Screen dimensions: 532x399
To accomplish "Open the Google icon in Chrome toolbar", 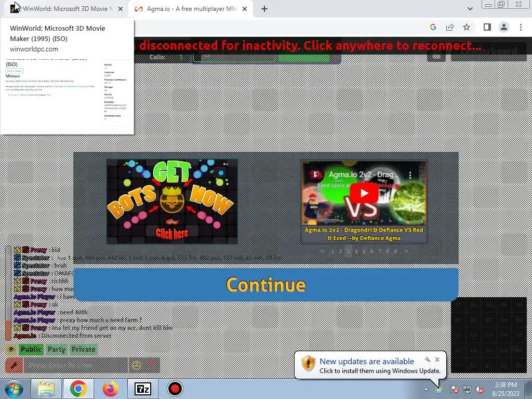I will [433, 27].
